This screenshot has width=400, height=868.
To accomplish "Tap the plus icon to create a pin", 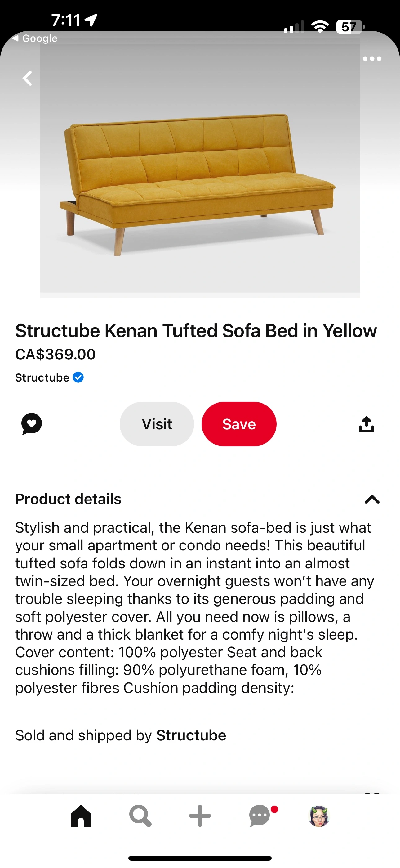I will coord(200,816).
